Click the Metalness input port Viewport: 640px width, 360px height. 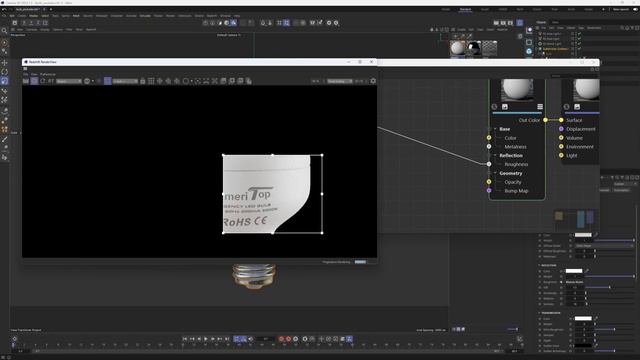[489, 147]
